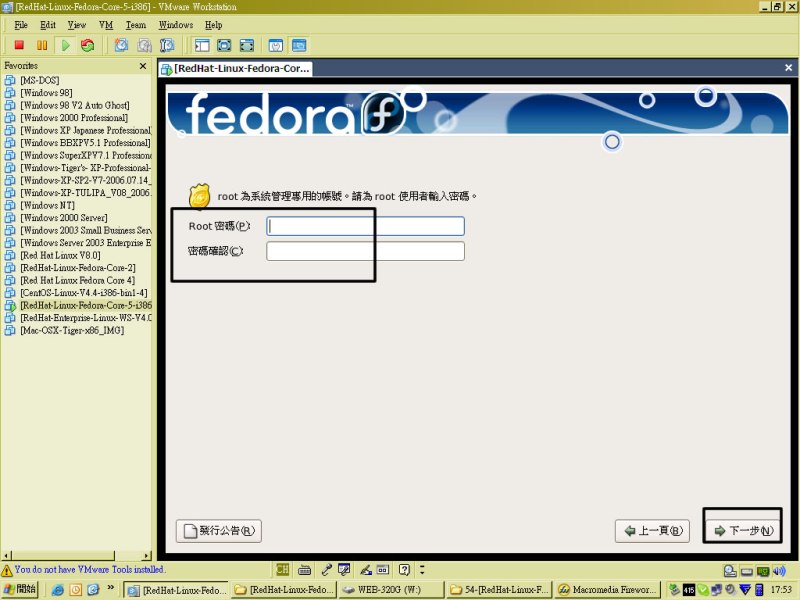
Task: Click the IME keyboard icon in language bar
Action: pos(305,569)
